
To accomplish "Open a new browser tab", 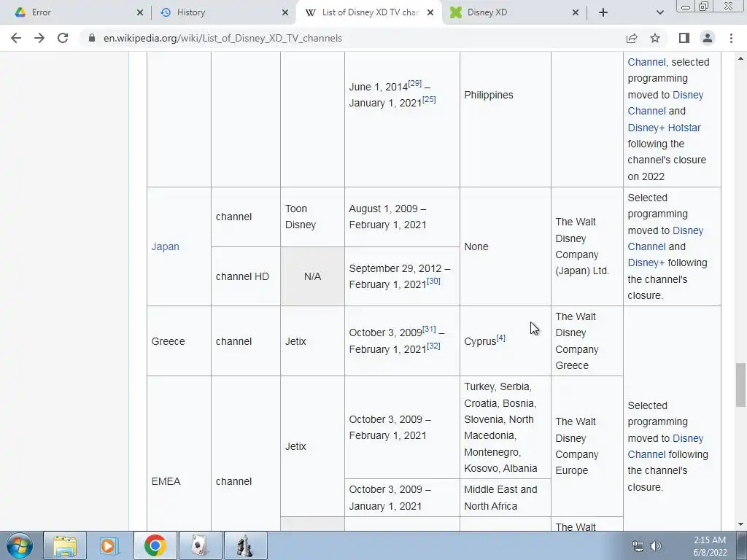I will pyautogui.click(x=603, y=12).
